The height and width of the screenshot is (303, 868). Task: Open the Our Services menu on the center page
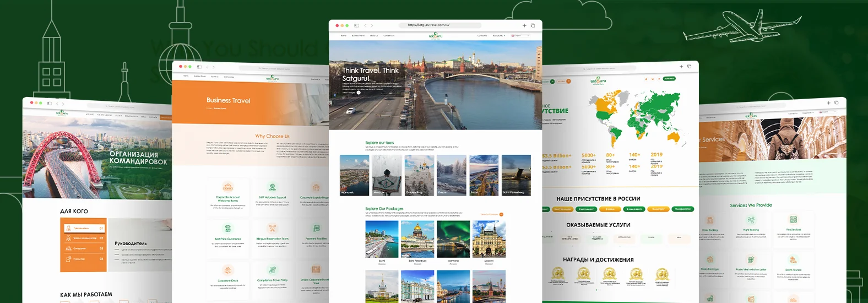[389, 36]
